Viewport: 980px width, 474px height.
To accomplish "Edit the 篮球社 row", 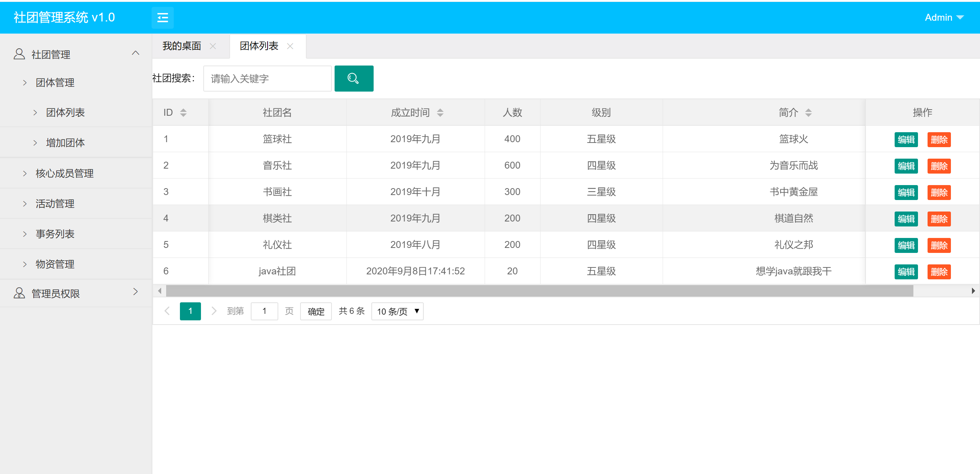I will (x=906, y=139).
